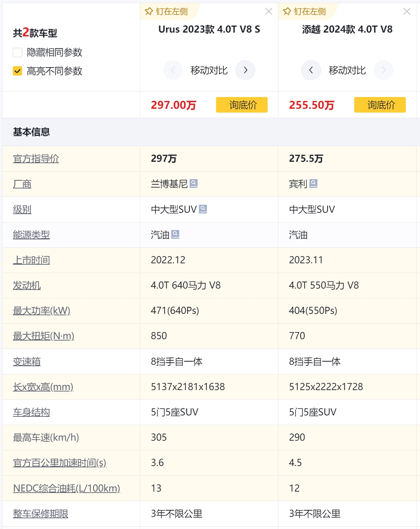
Task: Click the 基本信息 section header
Action: [32, 132]
